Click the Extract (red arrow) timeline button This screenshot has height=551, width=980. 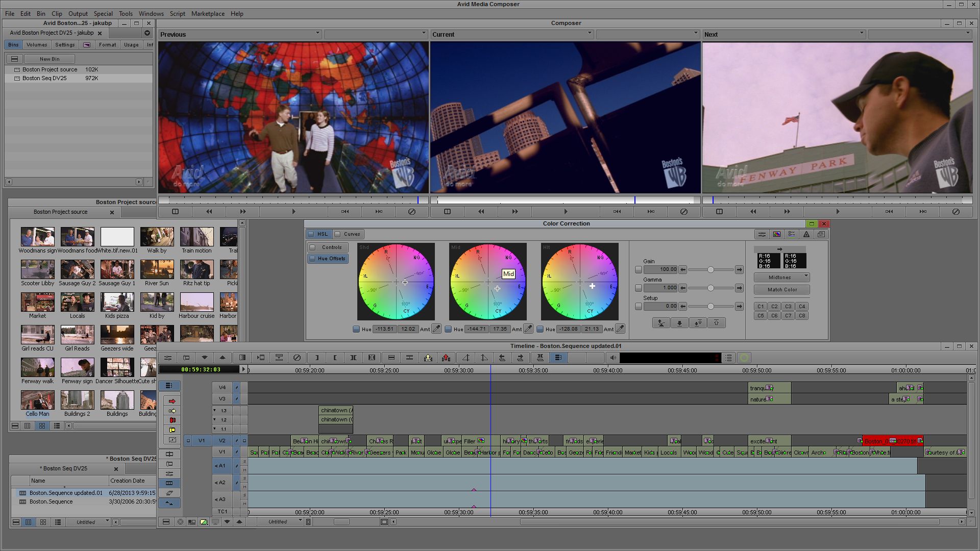click(446, 358)
